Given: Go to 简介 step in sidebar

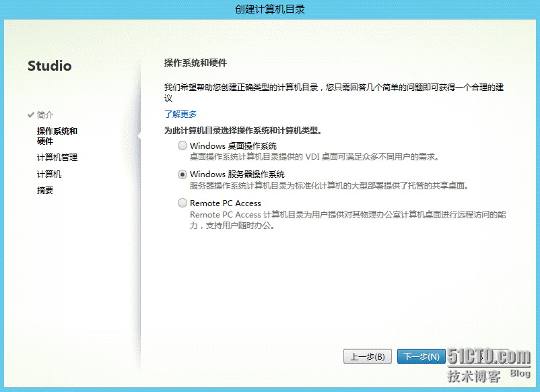Looking at the screenshot, I should coord(45,115).
